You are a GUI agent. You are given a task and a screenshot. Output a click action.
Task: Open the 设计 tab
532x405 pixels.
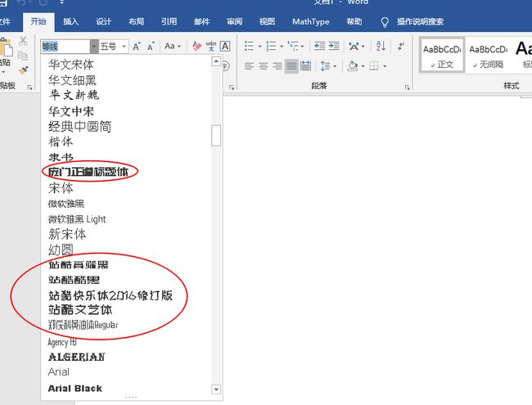click(103, 22)
